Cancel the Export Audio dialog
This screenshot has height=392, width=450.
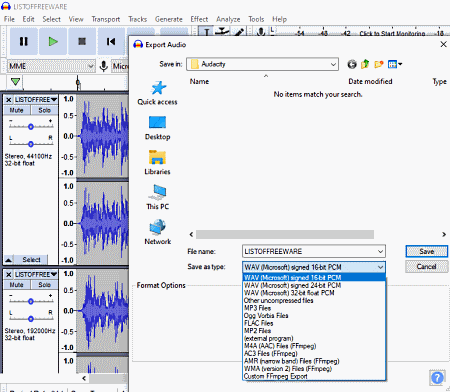[x=426, y=267]
